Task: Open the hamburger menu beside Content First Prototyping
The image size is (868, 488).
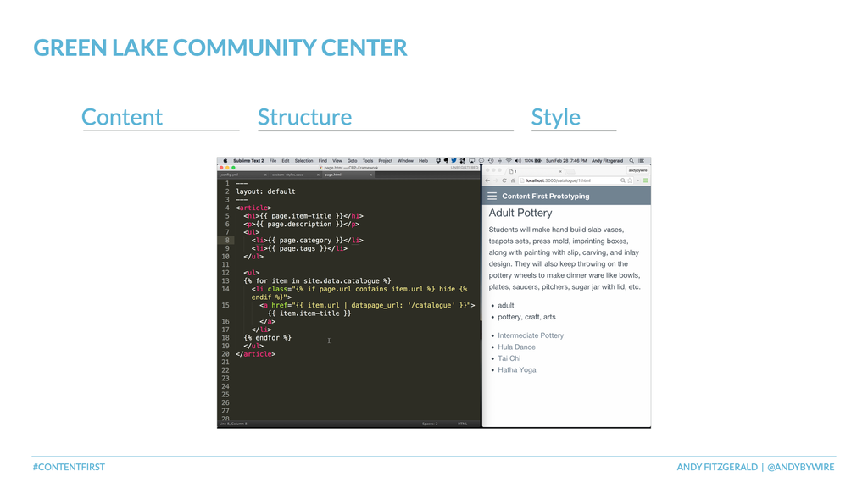Action: coord(492,196)
